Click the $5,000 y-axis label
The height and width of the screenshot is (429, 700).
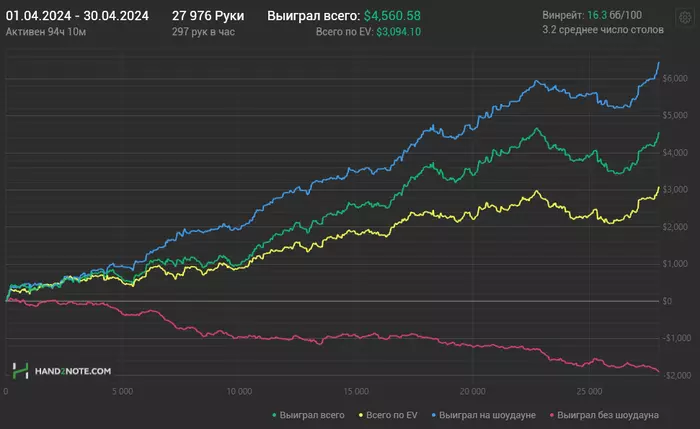(675, 116)
